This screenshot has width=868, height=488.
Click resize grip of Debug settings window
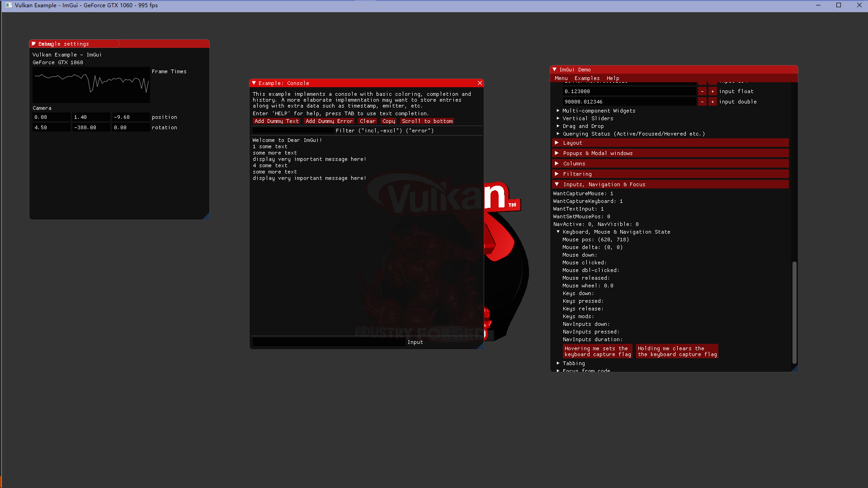pos(206,216)
